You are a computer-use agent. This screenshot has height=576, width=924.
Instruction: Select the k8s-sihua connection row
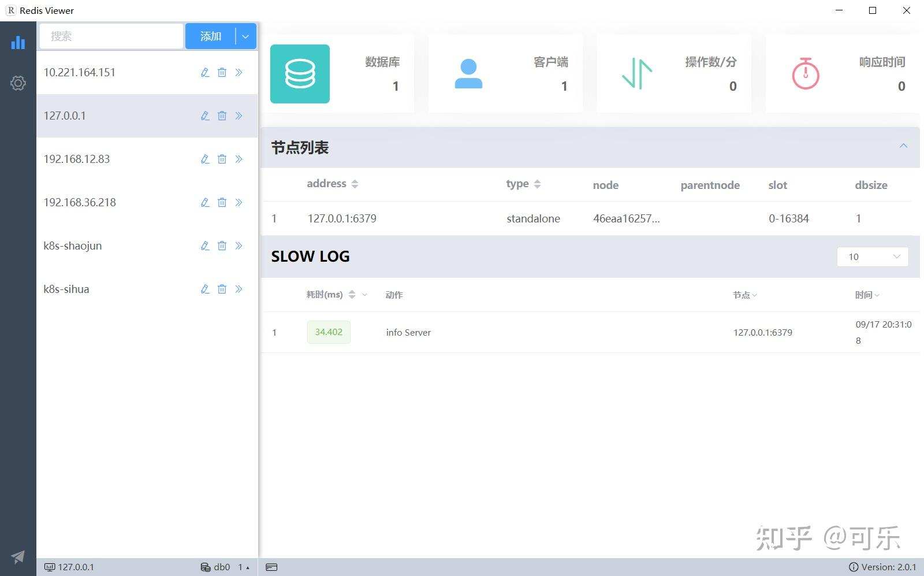[147, 289]
